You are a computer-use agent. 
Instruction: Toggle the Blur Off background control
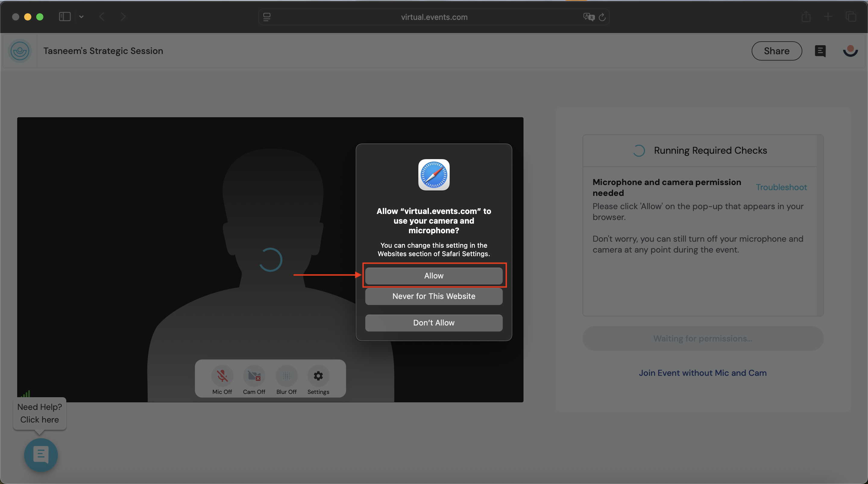click(x=286, y=376)
